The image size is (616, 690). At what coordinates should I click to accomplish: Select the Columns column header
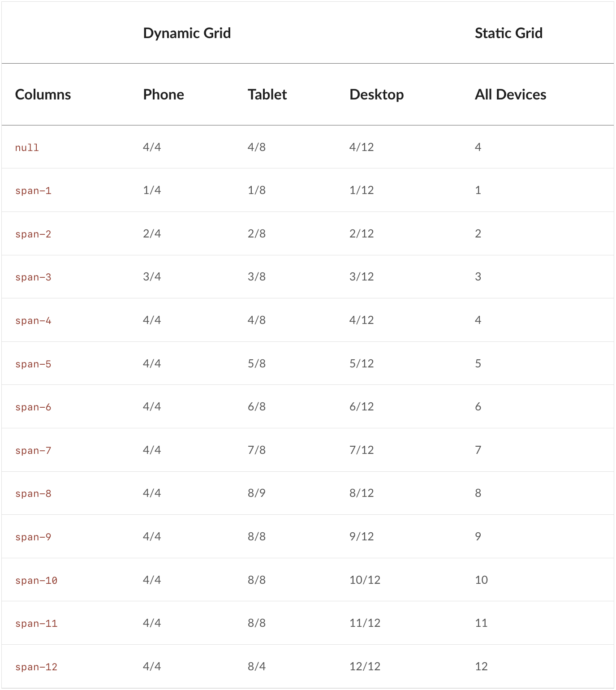pyautogui.click(x=43, y=95)
